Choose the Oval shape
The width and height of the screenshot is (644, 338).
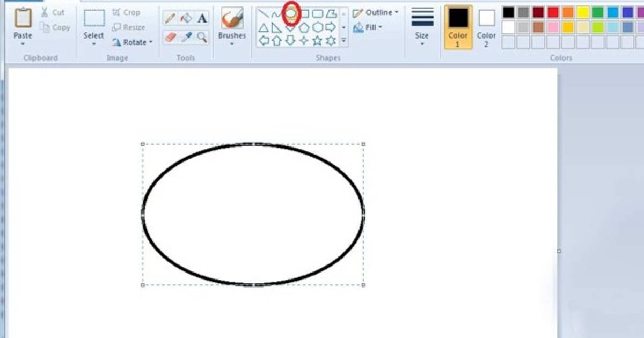point(290,13)
